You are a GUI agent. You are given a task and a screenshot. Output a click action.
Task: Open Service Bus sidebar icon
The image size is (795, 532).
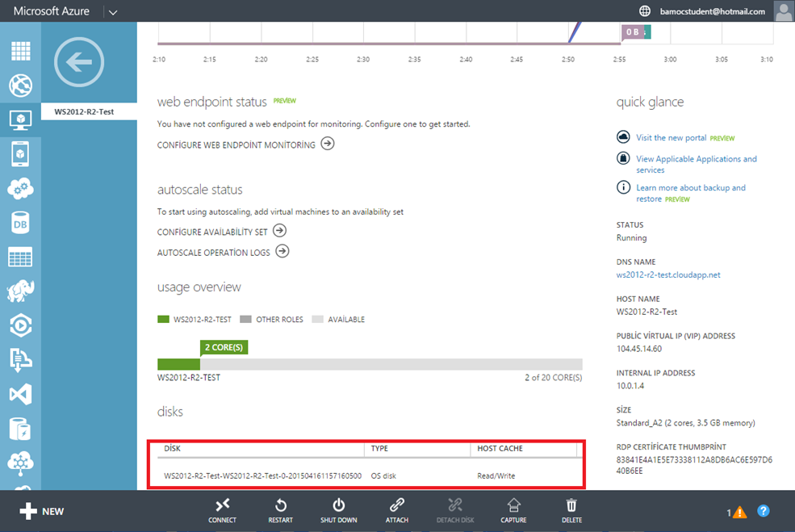pos(20,360)
